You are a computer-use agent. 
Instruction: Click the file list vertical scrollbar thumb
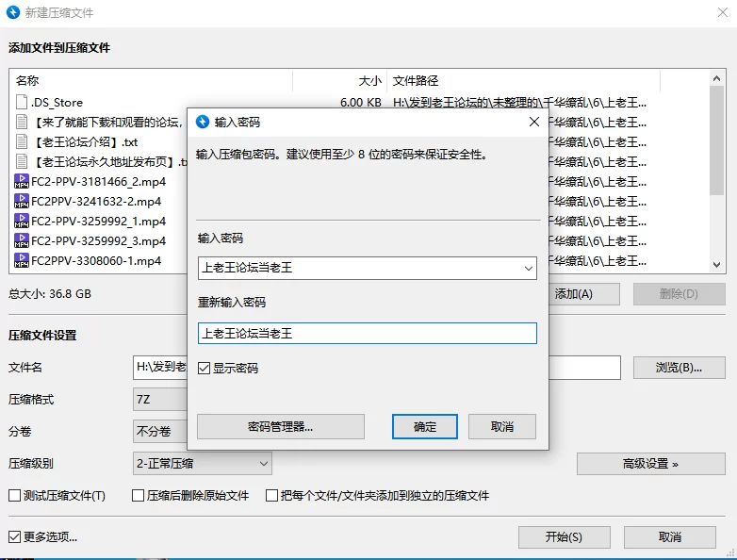pos(716,140)
